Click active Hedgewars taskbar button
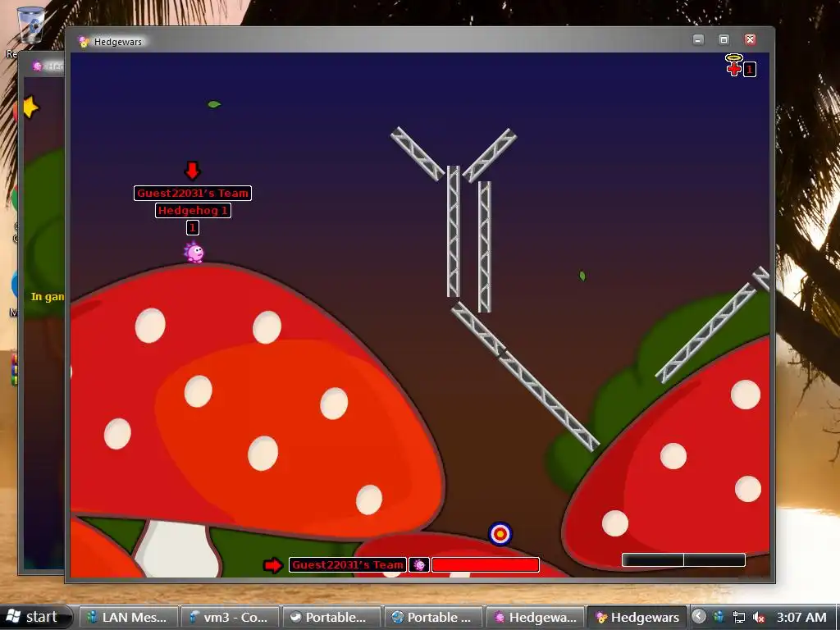This screenshot has width=840, height=630. coord(637,617)
